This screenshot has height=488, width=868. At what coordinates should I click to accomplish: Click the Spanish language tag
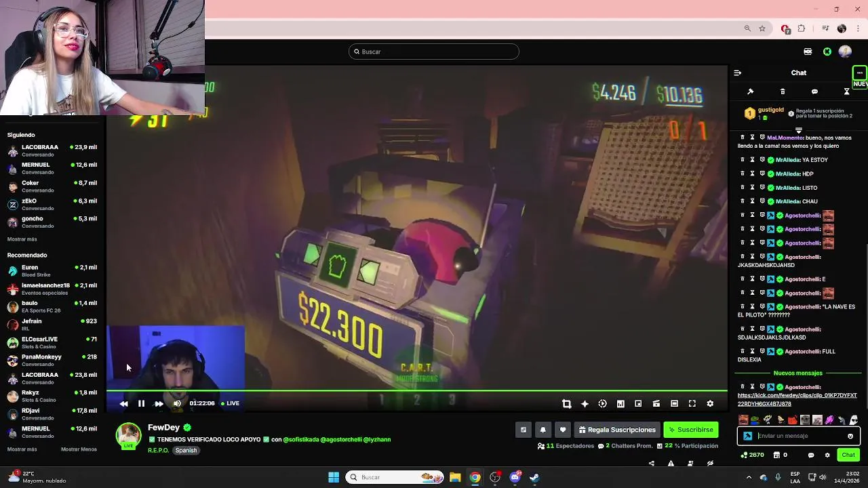(186, 450)
